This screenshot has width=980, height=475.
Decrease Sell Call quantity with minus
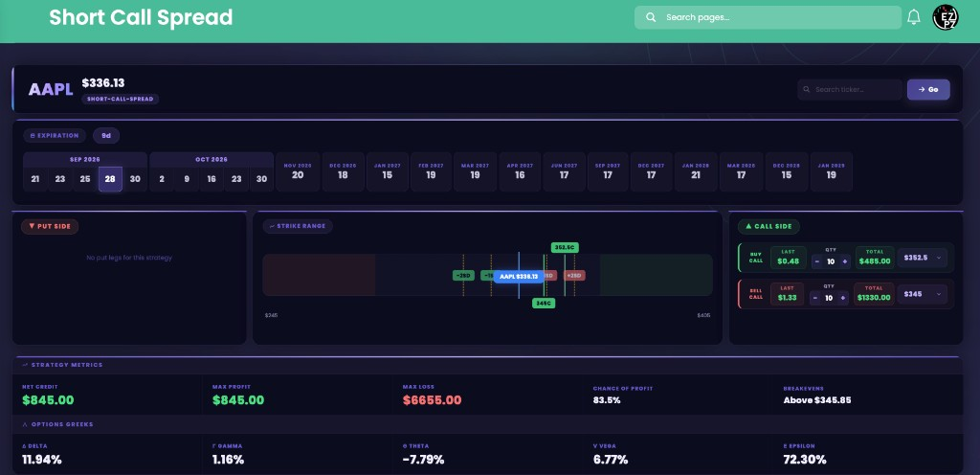click(814, 298)
